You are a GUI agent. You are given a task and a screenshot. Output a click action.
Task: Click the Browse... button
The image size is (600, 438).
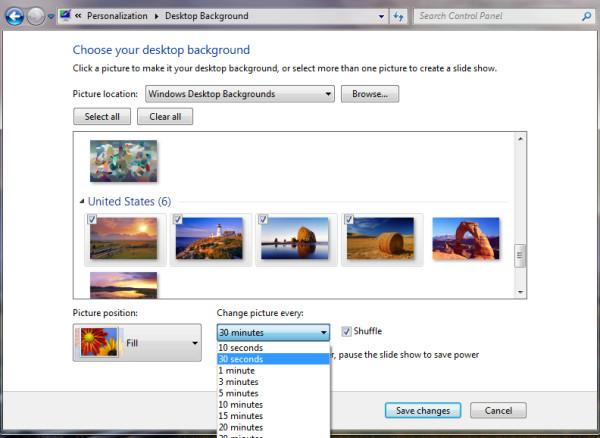pyautogui.click(x=370, y=94)
